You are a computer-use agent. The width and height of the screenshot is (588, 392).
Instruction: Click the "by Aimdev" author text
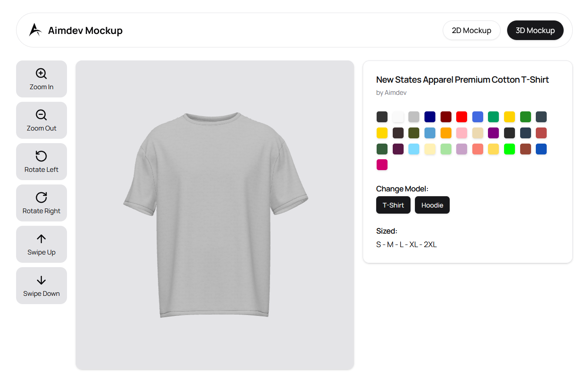click(x=391, y=93)
